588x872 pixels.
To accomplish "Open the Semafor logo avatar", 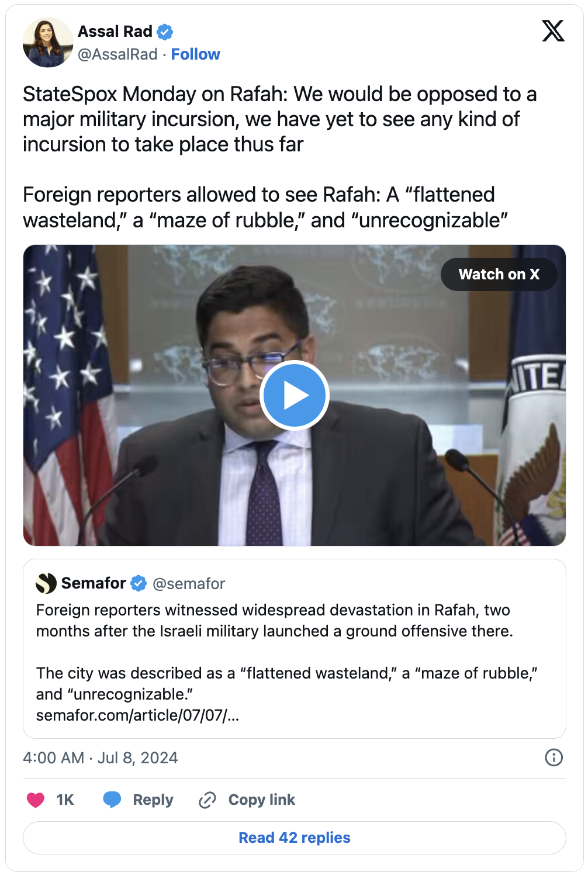I will 46,583.
